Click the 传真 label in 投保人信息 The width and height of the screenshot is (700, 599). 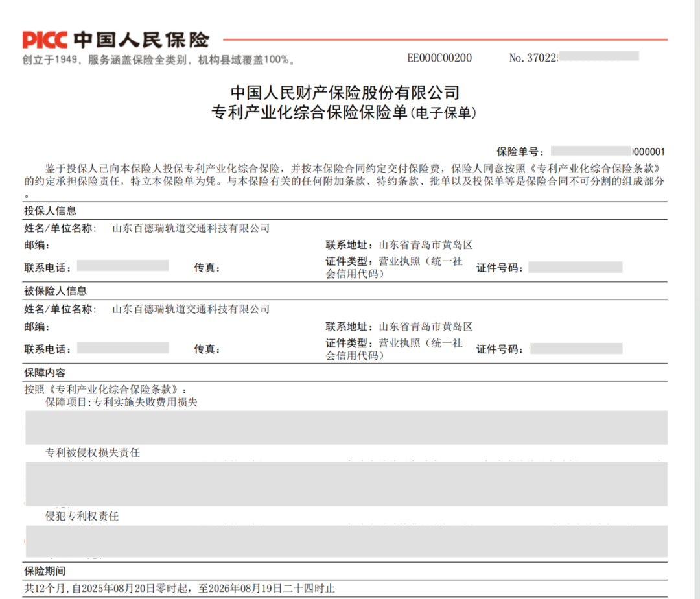click(207, 268)
